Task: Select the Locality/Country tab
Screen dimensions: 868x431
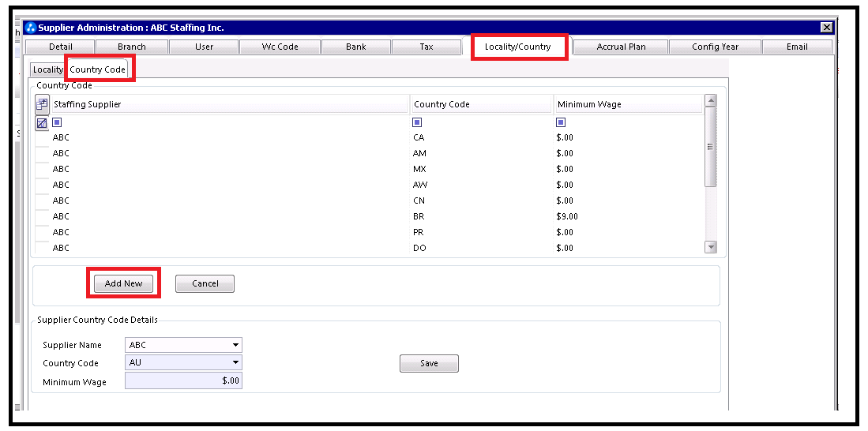Action: point(517,47)
